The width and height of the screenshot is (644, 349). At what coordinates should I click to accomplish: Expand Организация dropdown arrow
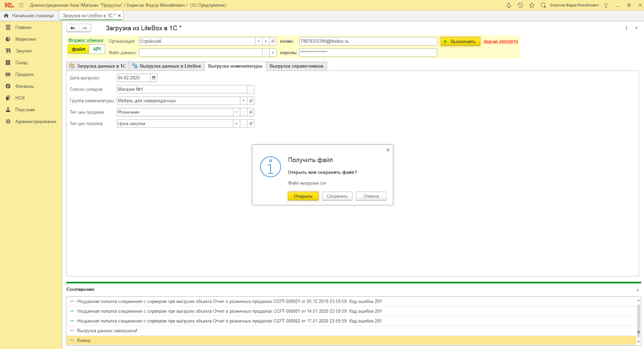pyautogui.click(x=258, y=41)
